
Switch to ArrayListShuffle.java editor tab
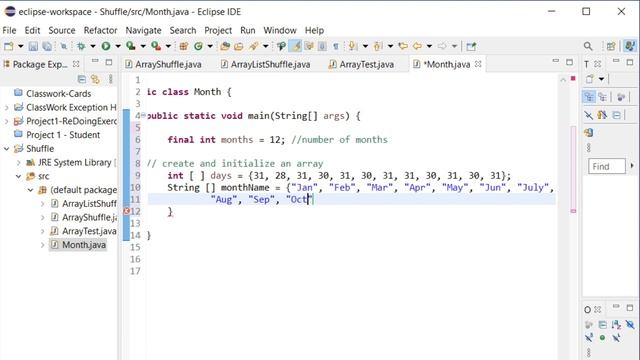pos(266,64)
